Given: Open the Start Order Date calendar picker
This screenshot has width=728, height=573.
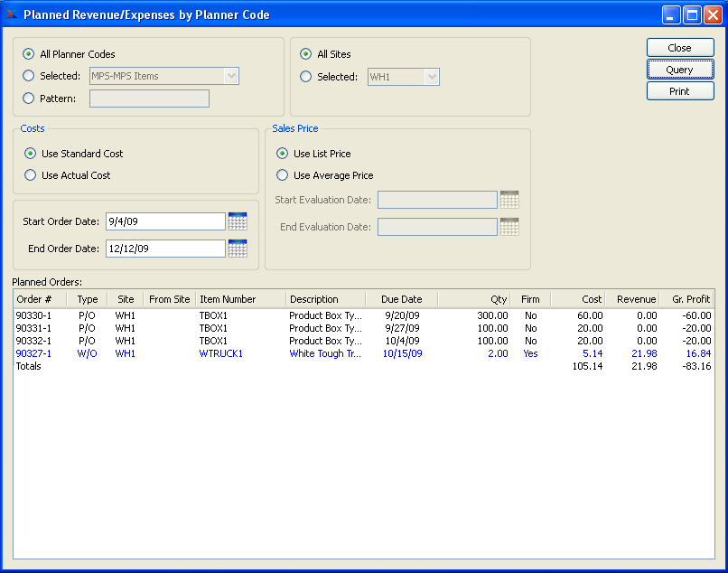Looking at the screenshot, I should point(238,221).
